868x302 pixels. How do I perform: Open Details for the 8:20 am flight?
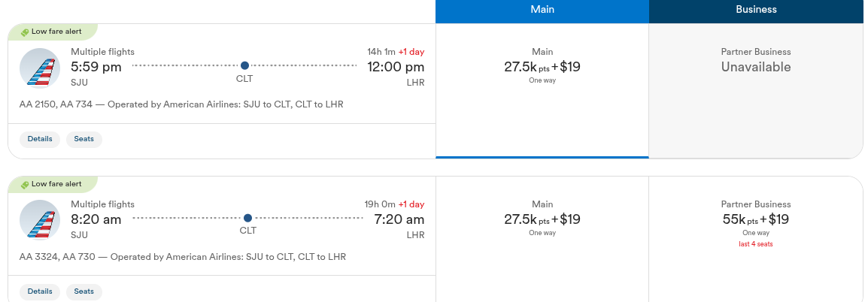[x=40, y=291]
